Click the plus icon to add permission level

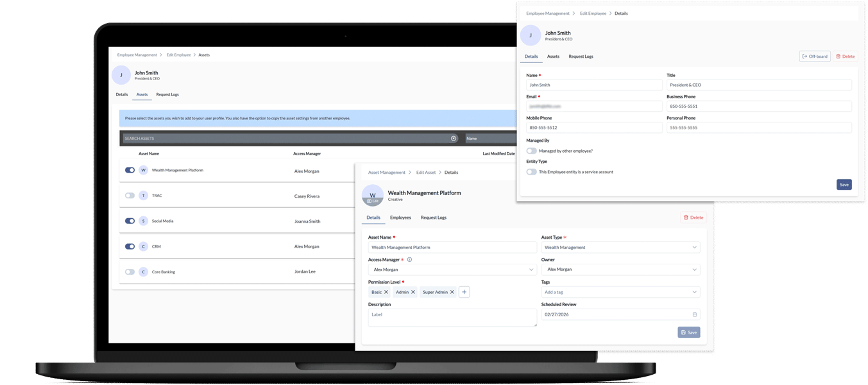[x=463, y=291]
